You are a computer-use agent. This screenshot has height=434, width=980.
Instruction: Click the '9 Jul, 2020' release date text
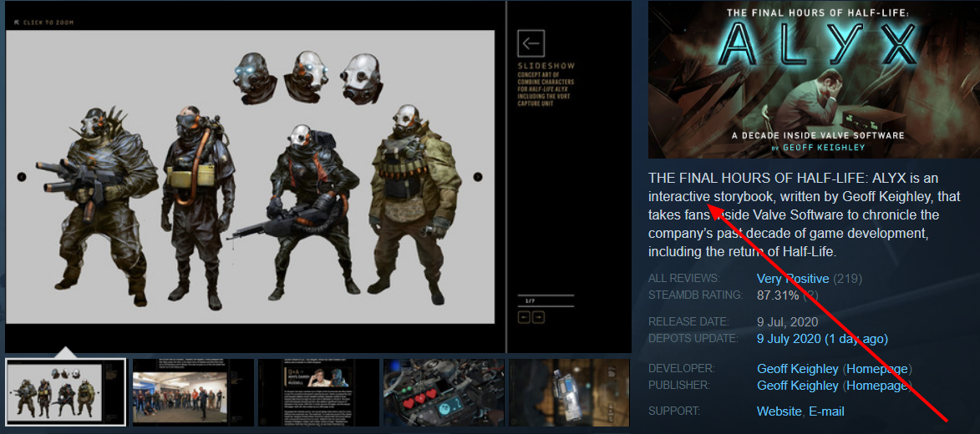point(788,322)
